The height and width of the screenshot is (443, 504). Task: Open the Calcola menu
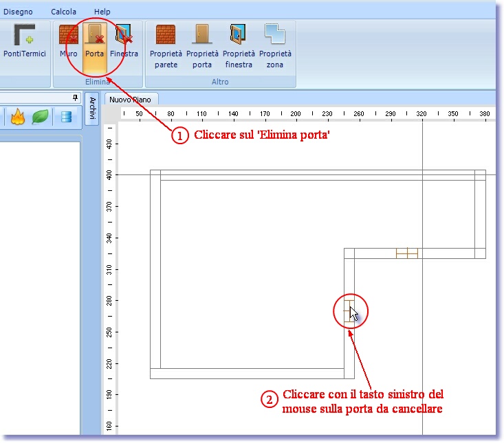pyautogui.click(x=64, y=12)
